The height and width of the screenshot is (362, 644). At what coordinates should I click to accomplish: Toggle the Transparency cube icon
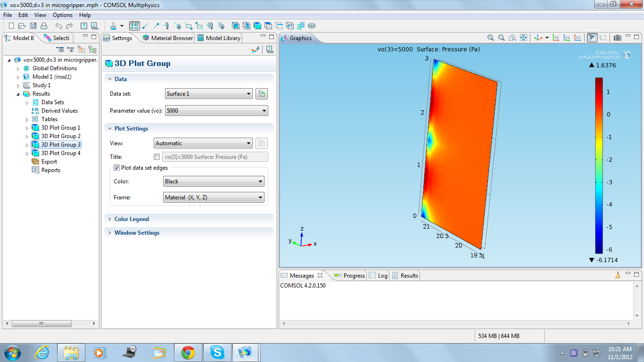(x=603, y=38)
